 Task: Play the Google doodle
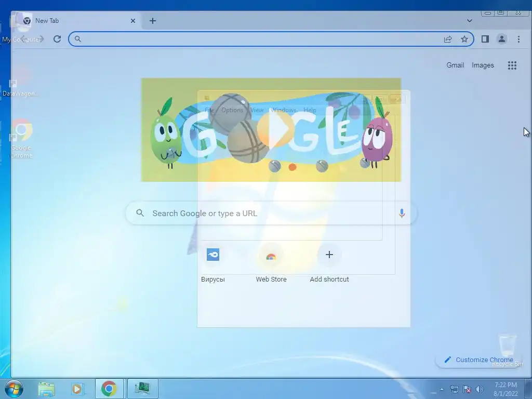275,129
